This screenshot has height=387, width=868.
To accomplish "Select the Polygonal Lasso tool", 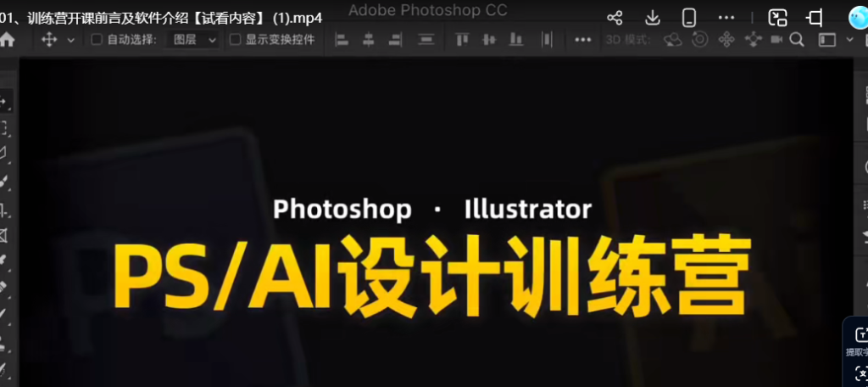I will [3, 154].
